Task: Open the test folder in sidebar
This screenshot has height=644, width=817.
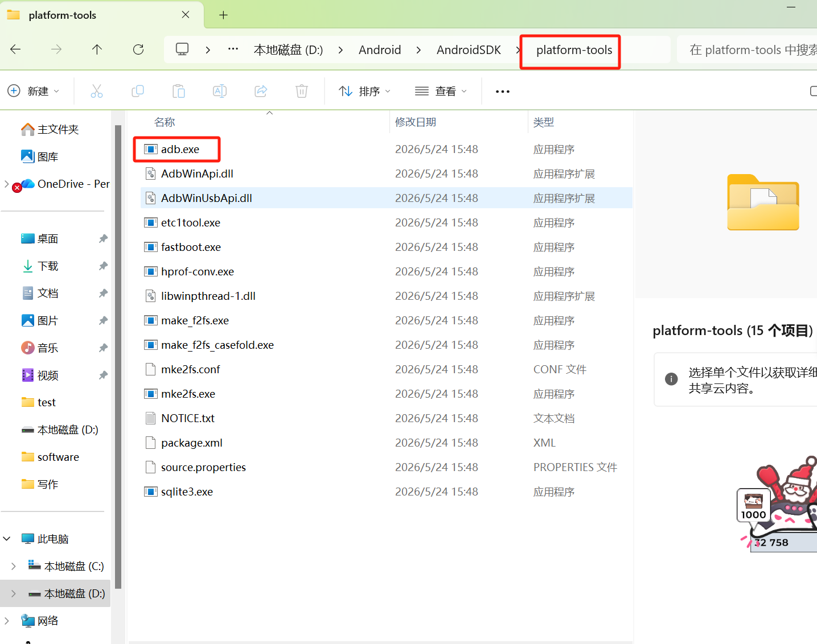Action: 39,402
